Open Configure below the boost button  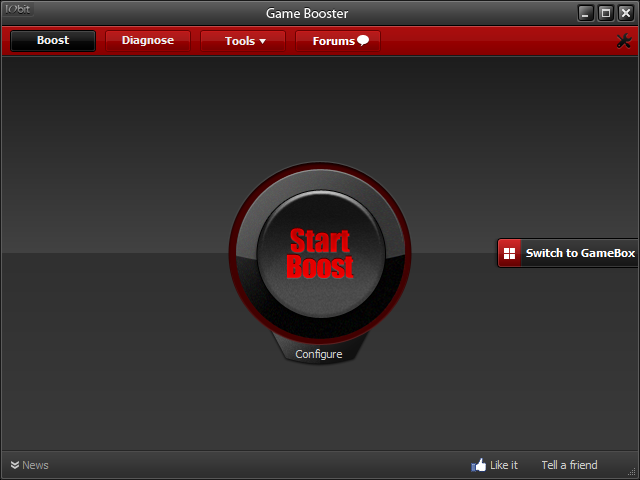319,354
